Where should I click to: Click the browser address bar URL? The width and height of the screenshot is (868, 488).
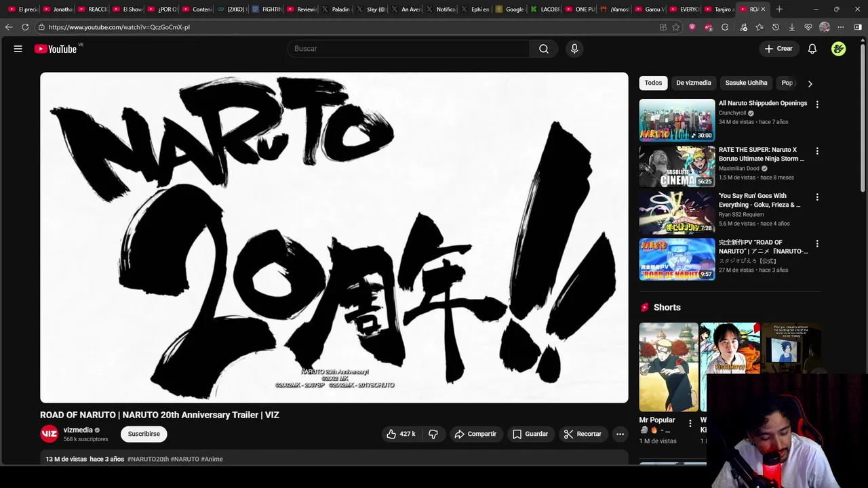pyautogui.click(x=119, y=27)
